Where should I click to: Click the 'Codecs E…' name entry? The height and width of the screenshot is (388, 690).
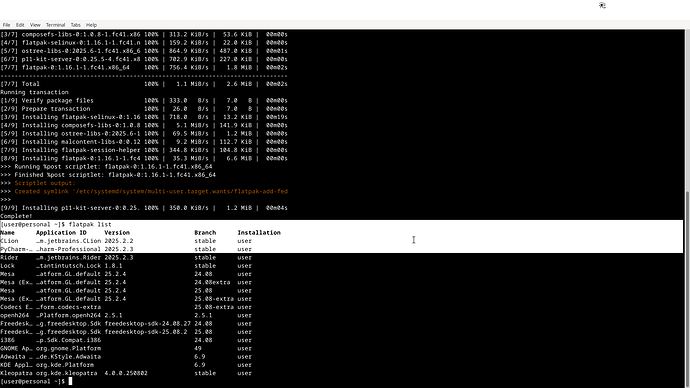16,307
